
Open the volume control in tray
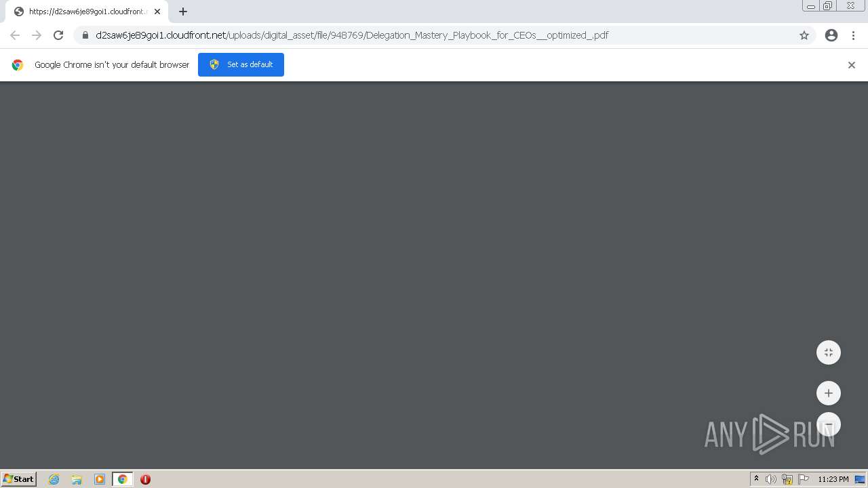click(x=771, y=479)
